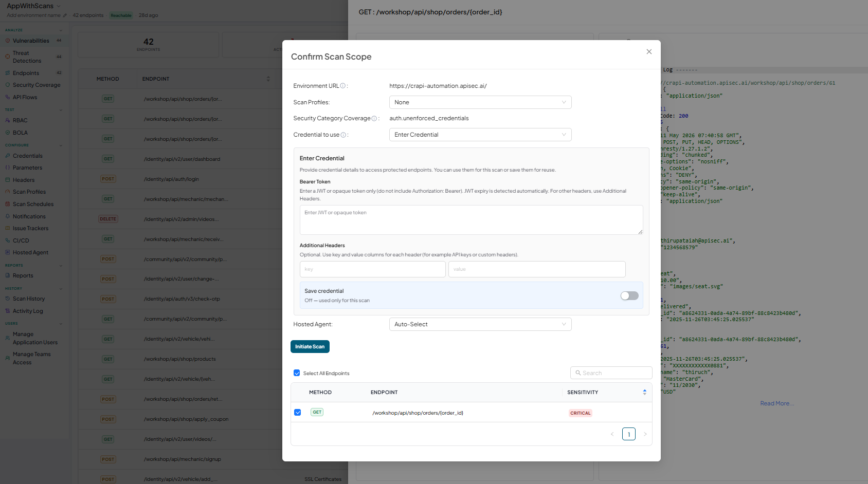The width and height of the screenshot is (868, 484).
Task: Click the Notifications bell icon in sidebar
Action: pyautogui.click(x=8, y=216)
